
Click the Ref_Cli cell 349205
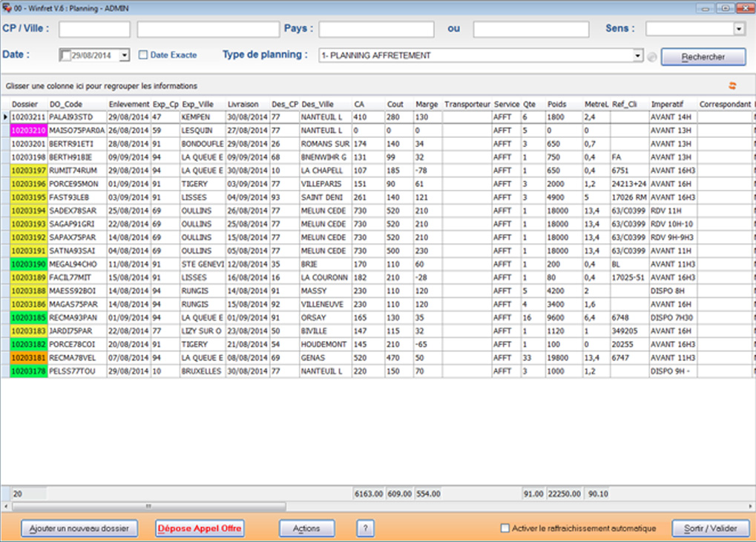coord(630,331)
